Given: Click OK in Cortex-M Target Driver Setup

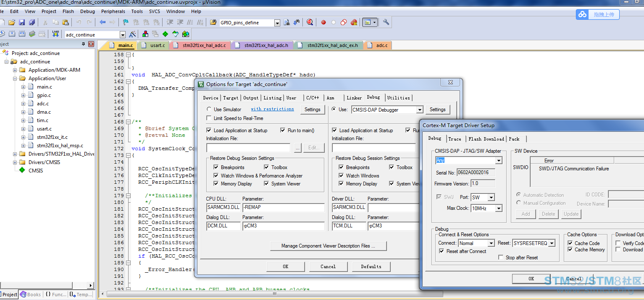Looking at the screenshot, I should (x=531, y=279).
